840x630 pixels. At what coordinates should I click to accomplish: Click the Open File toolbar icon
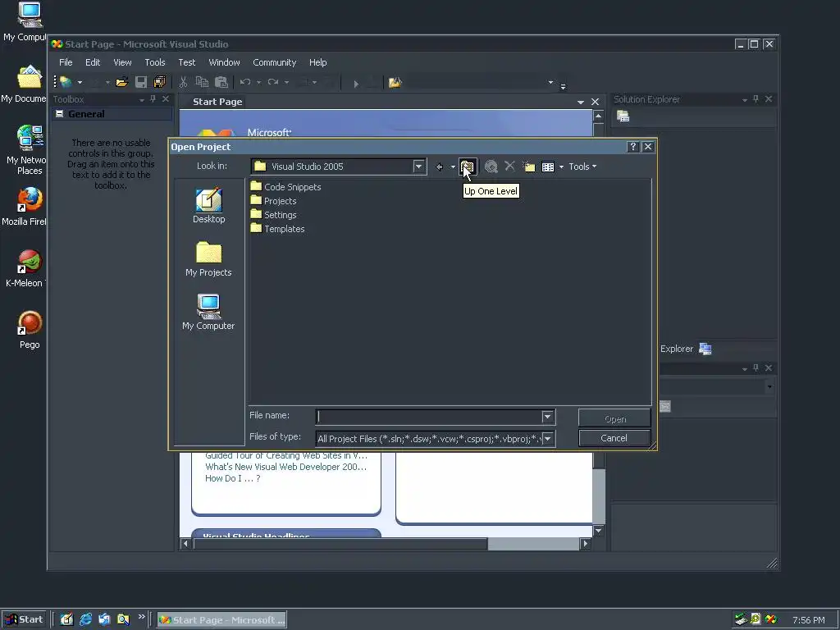click(x=122, y=82)
